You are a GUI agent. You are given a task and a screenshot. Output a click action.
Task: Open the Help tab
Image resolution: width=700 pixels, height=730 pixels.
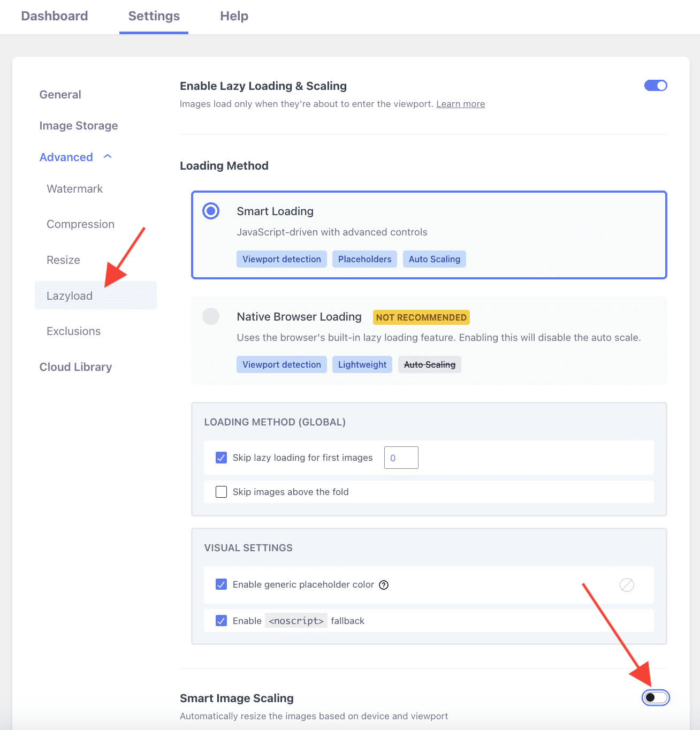234,16
